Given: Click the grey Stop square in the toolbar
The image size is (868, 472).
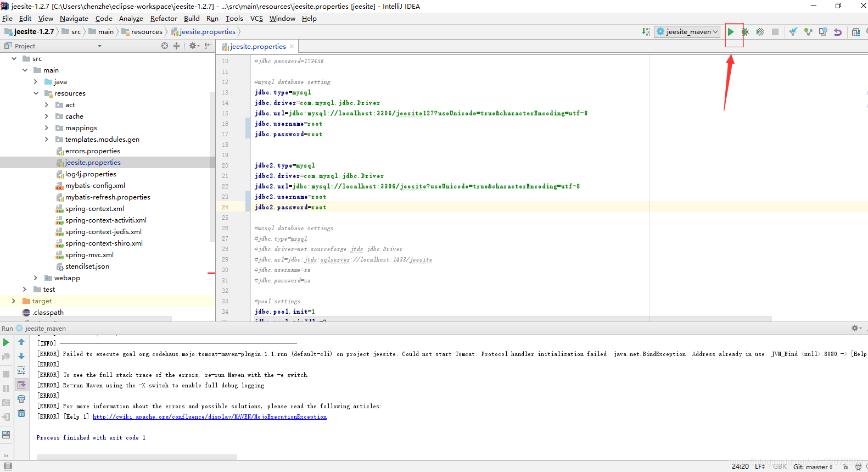Looking at the screenshot, I should click(775, 32).
